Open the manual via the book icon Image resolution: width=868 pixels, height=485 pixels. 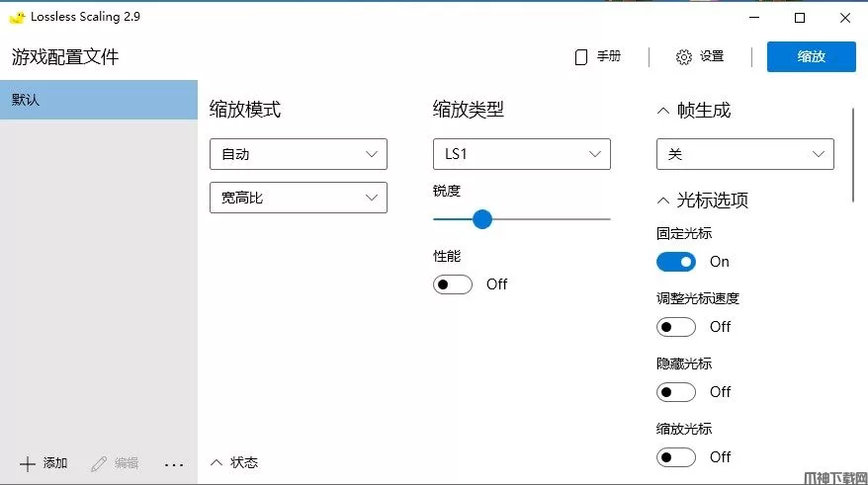coord(581,57)
